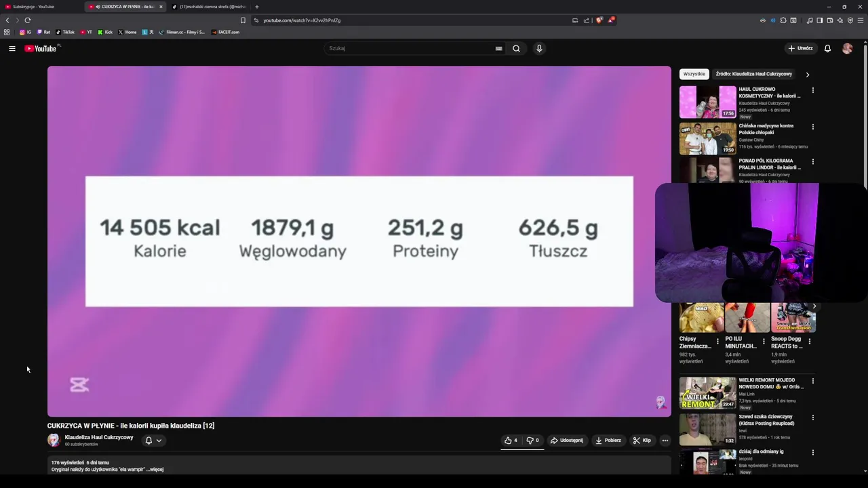The image size is (868, 488).
Task: Close the CUKRZYCA W PŁYNIE tab
Action: pos(161,7)
